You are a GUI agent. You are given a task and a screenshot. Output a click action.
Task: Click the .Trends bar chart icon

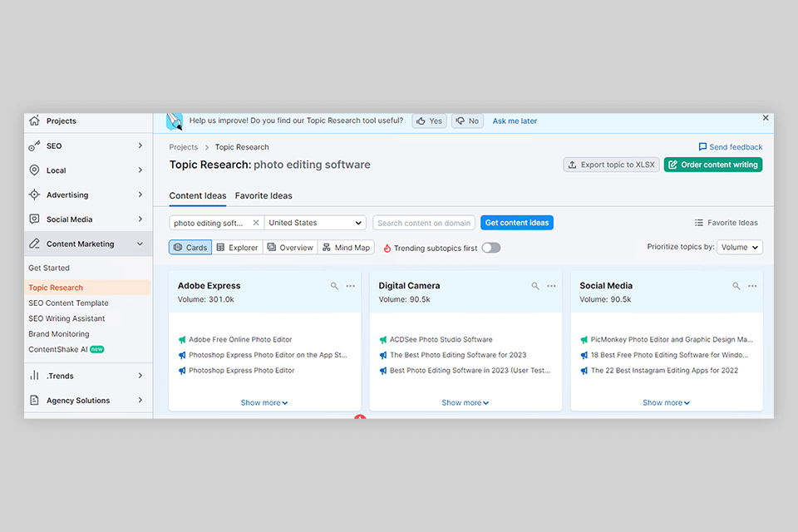pyautogui.click(x=34, y=375)
